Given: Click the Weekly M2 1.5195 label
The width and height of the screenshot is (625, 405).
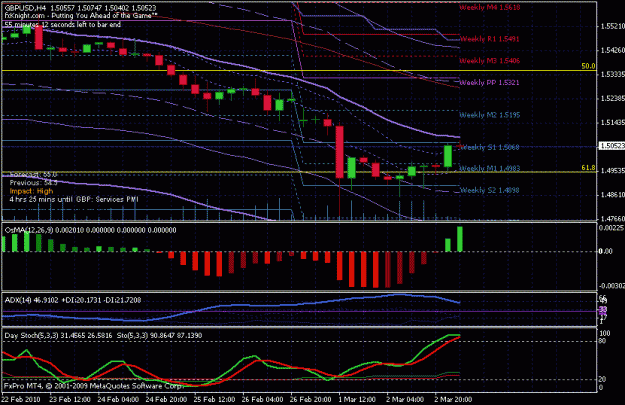Looking at the screenshot, I should [x=489, y=115].
